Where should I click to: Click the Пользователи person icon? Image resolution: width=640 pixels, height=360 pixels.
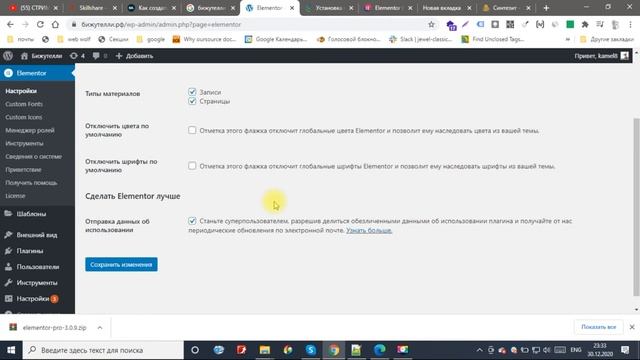[8, 267]
